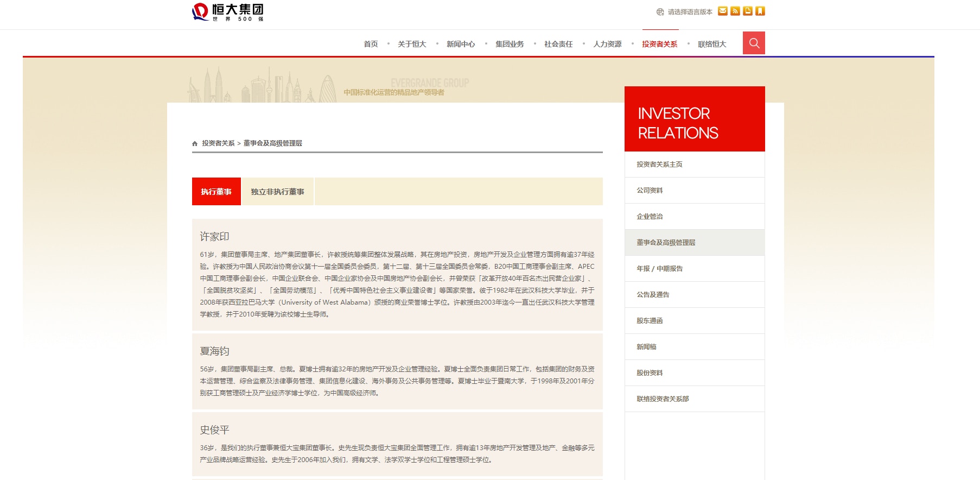Open 投资者关系主页 sidebar link

click(695, 165)
